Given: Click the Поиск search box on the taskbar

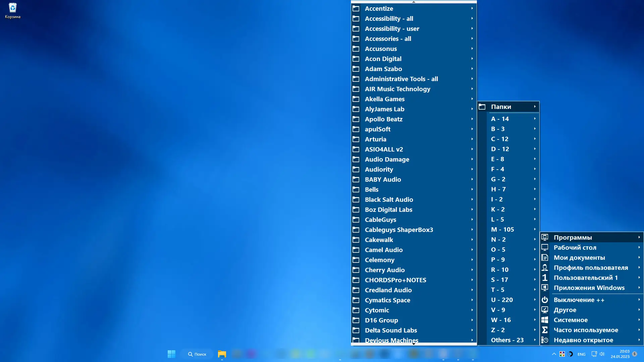Looking at the screenshot, I should [197, 354].
